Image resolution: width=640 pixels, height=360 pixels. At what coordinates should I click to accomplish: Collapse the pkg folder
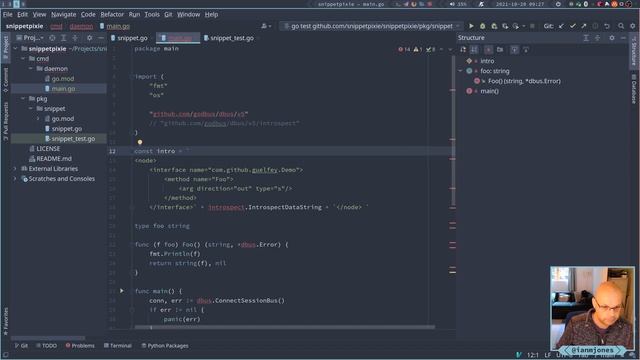click(23, 99)
